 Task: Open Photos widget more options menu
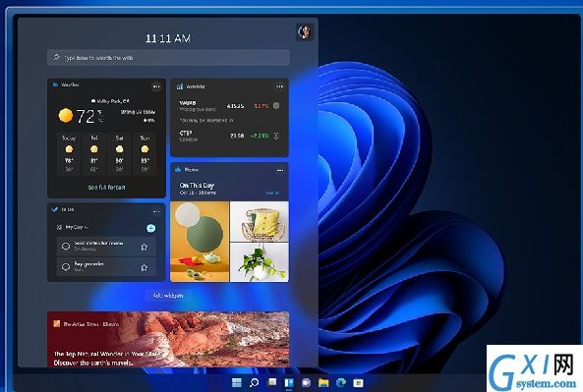click(x=280, y=170)
